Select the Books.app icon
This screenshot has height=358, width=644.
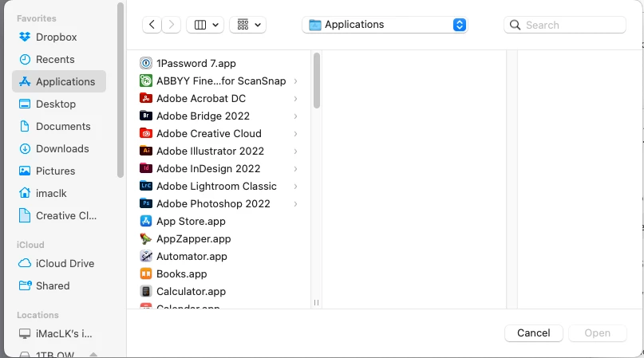pos(146,273)
